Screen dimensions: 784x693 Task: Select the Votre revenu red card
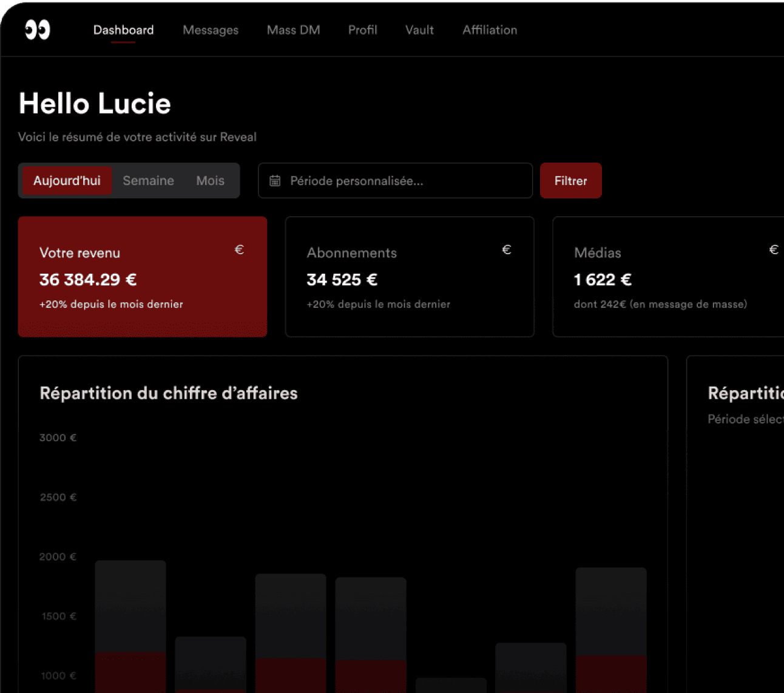(x=143, y=277)
